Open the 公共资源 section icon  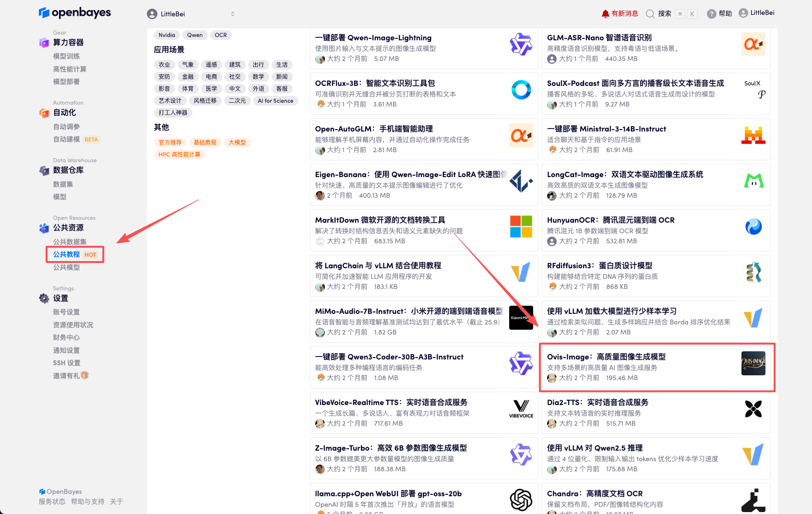(44, 228)
